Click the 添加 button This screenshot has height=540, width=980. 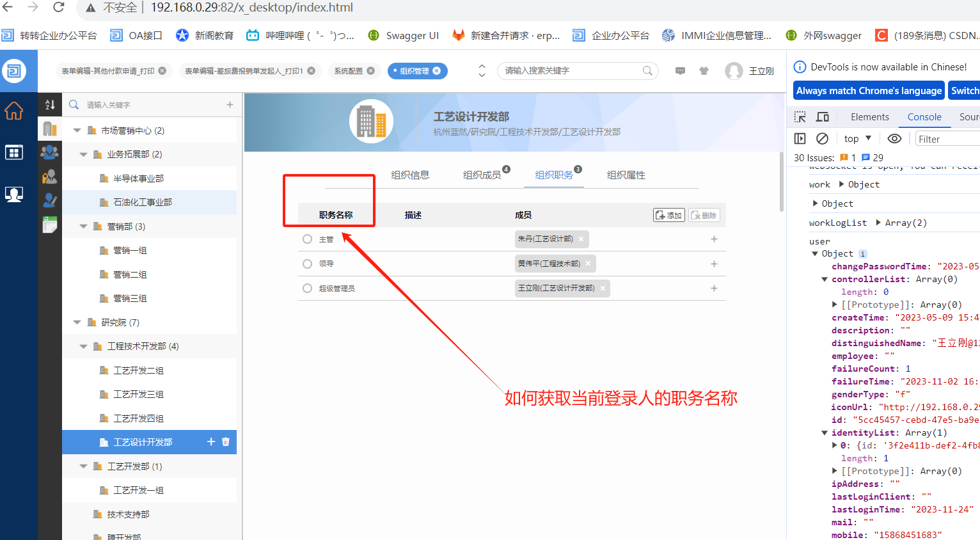(x=669, y=215)
